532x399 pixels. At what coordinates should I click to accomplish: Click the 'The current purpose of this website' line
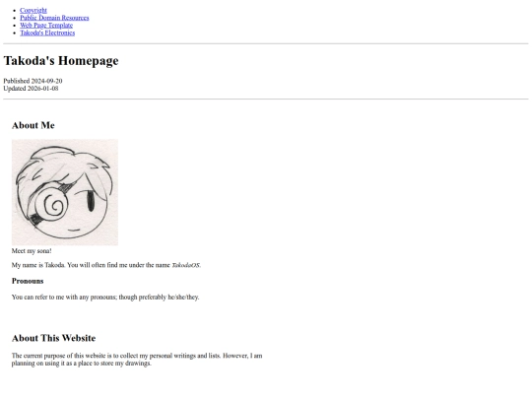tap(137, 356)
